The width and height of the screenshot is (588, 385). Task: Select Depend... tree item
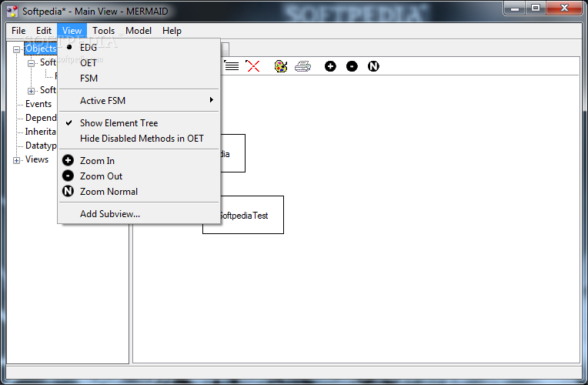tap(41, 118)
